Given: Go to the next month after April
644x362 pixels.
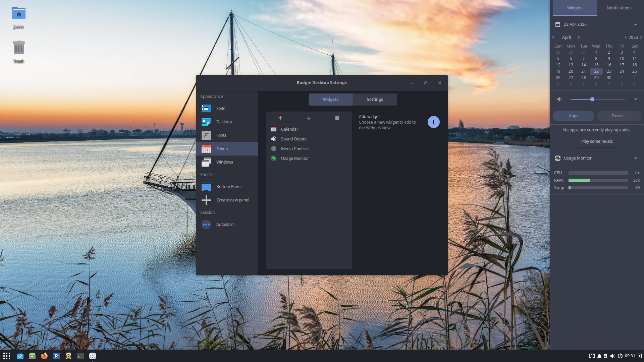Looking at the screenshot, I should click(579, 37).
